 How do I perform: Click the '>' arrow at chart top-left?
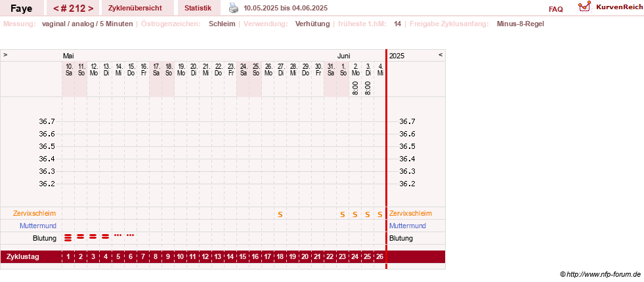tap(5, 54)
